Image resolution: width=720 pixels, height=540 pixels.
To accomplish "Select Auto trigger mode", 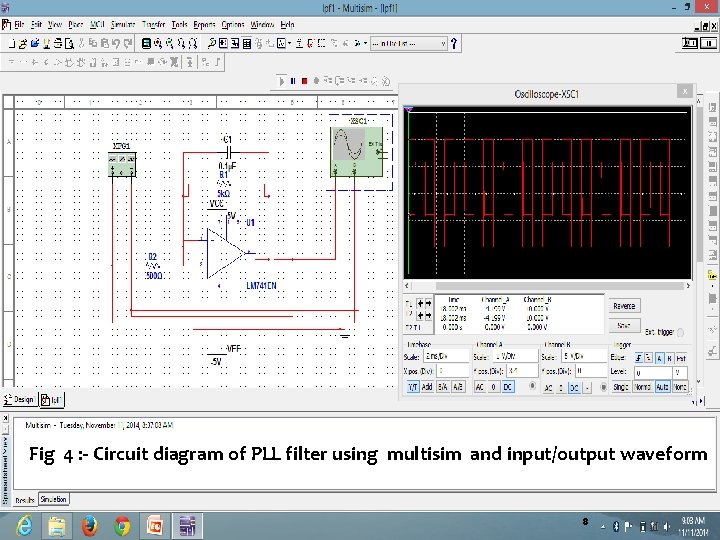I will [662, 387].
